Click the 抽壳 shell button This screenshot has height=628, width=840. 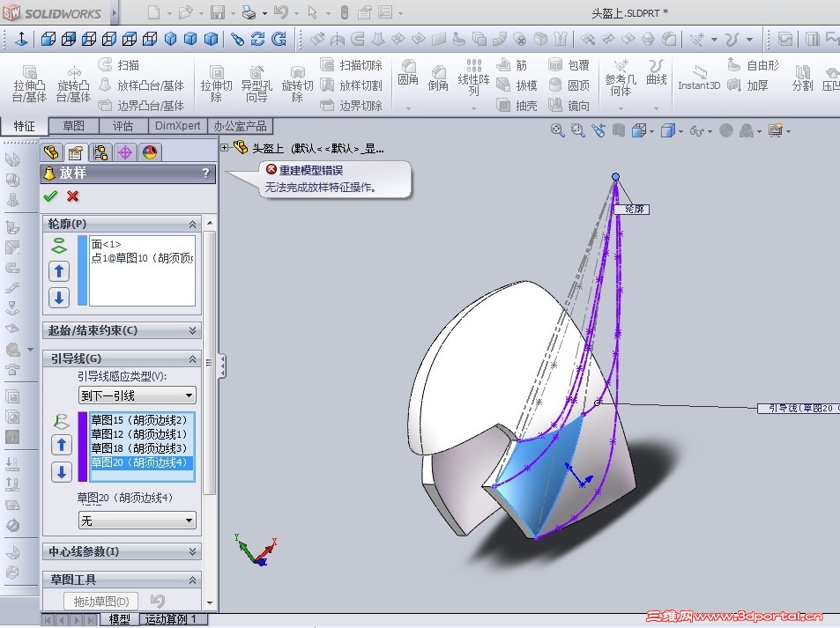(517, 106)
